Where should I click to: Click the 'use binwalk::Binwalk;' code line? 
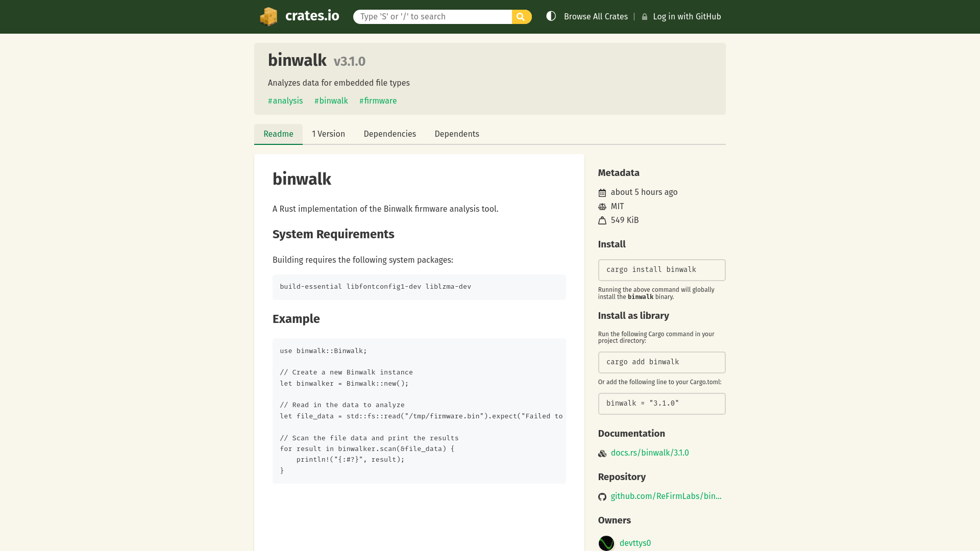323,351
